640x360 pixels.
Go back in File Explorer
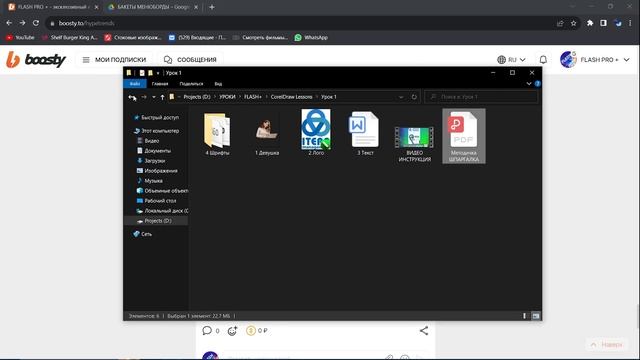pos(132,97)
